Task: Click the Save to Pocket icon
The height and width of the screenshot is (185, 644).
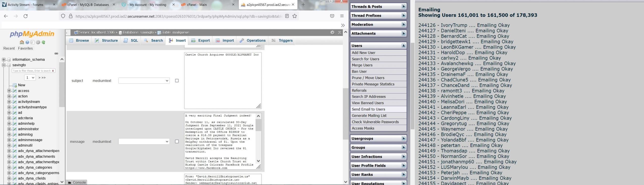Action: 332,16
